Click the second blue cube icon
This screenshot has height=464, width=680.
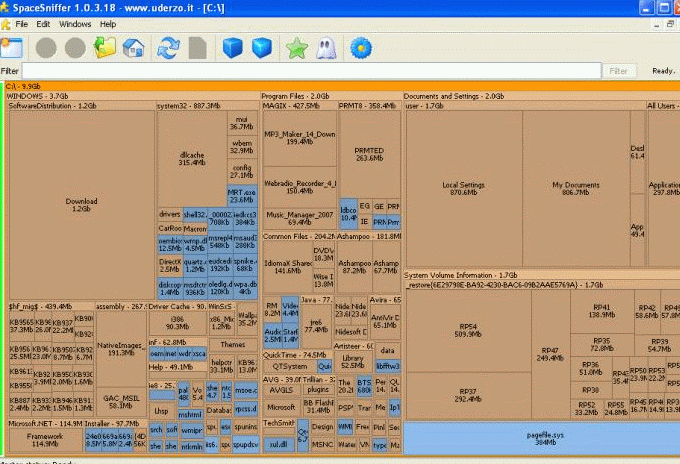(262, 47)
